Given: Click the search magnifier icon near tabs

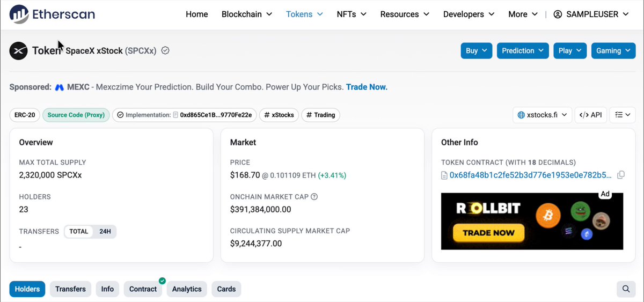Looking at the screenshot, I should tap(626, 289).
